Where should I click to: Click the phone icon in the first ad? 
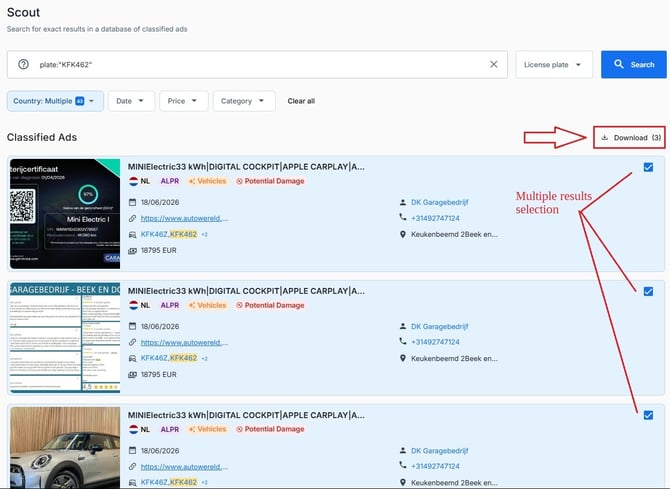[x=403, y=218]
